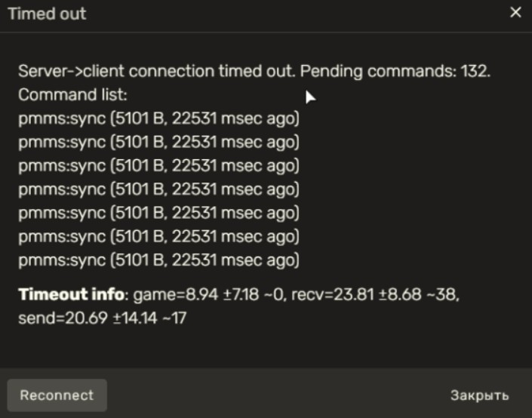Click the third pmms:sync command entry
The height and width of the screenshot is (418, 532).
click(158, 166)
